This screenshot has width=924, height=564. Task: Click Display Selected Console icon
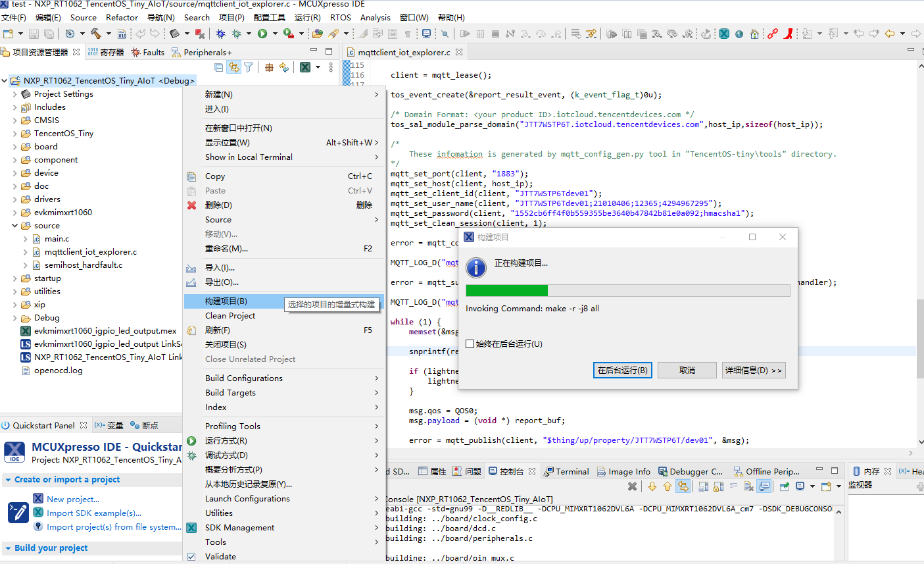[x=800, y=486]
